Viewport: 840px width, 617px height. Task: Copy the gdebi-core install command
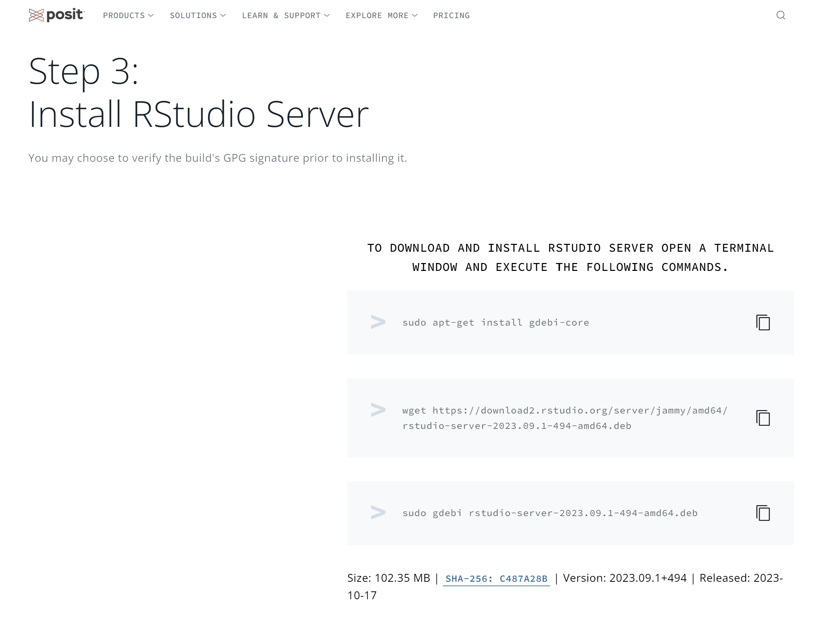point(763,323)
